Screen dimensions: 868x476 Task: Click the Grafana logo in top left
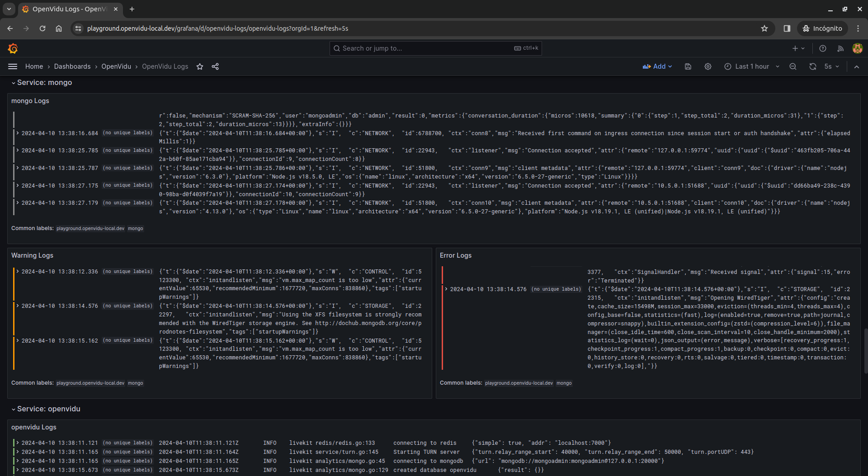click(x=13, y=48)
